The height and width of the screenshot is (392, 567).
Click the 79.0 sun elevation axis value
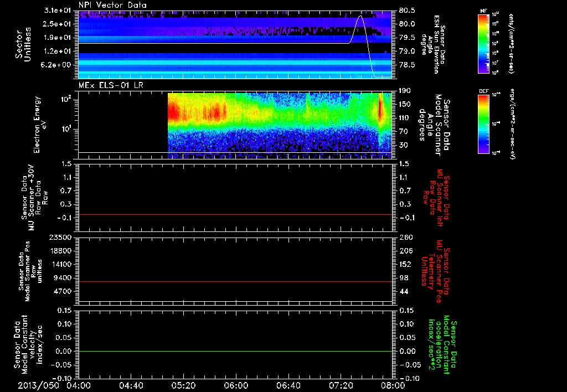coord(407,51)
